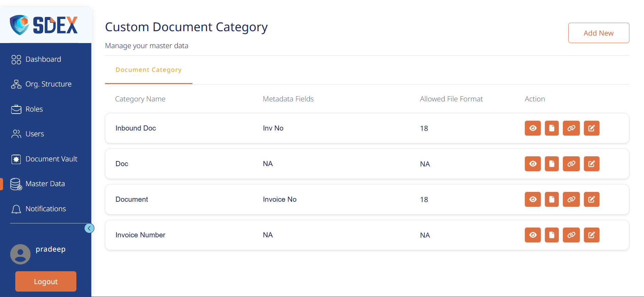This screenshot has height=297, width=644.
Task: View the Document category details via eye icon
Action: point(533,199)
